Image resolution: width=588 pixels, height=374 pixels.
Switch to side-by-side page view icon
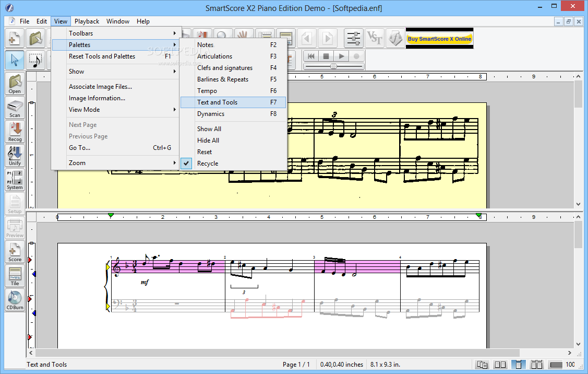pyautogui.click(x=500, y=365)
